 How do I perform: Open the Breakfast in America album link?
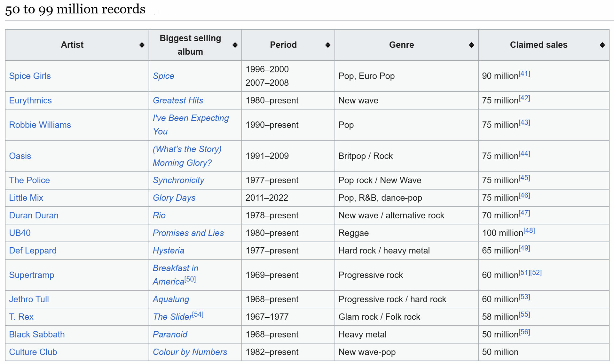(175, 275)
